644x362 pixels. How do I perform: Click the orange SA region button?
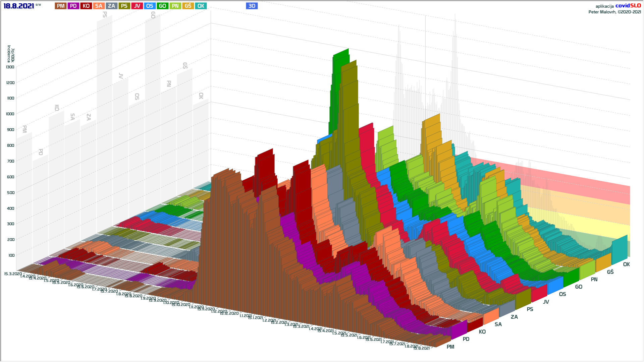click(x=99, y=6)
